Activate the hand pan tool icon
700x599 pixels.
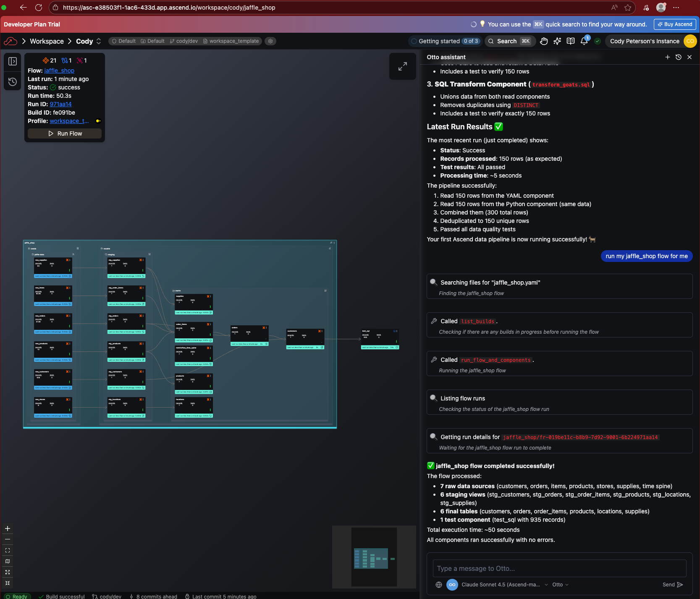[x=544, y=41]
